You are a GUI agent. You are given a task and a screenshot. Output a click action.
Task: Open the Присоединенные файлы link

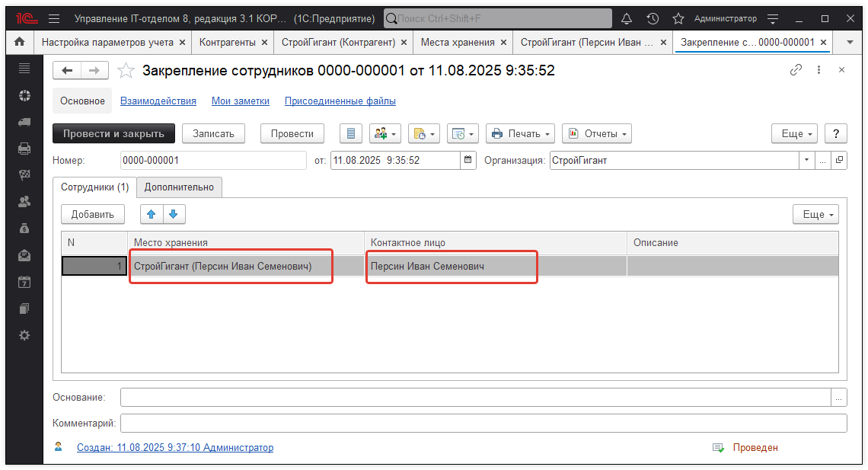tap(340, 101)
